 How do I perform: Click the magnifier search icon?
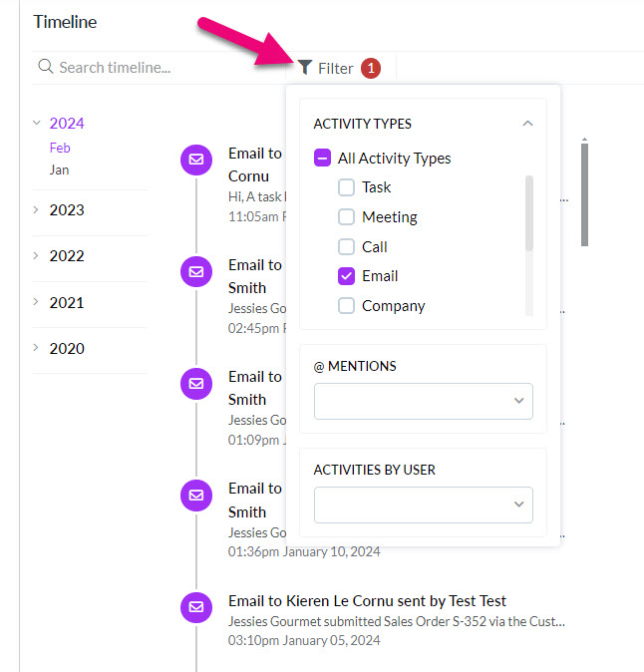click(x=46, y=67)
